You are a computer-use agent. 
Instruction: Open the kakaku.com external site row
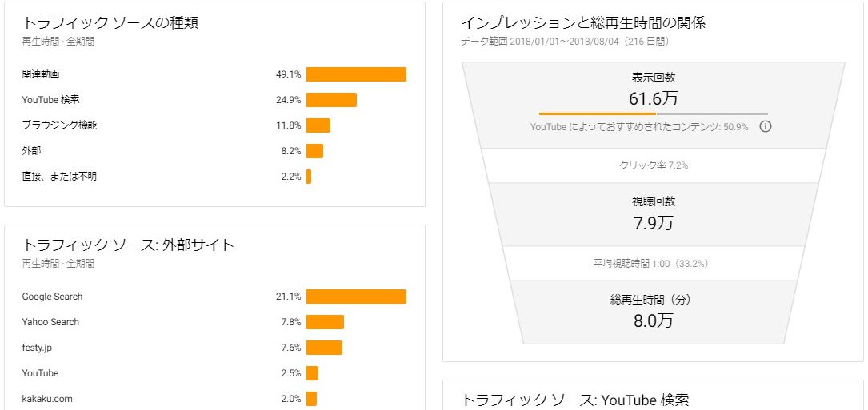tap(47, 399)
